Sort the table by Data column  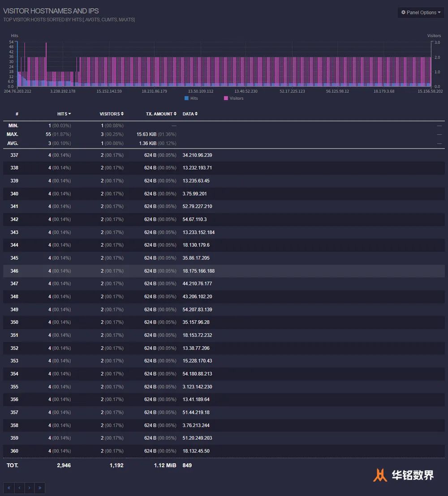click(x=190, y=114)
